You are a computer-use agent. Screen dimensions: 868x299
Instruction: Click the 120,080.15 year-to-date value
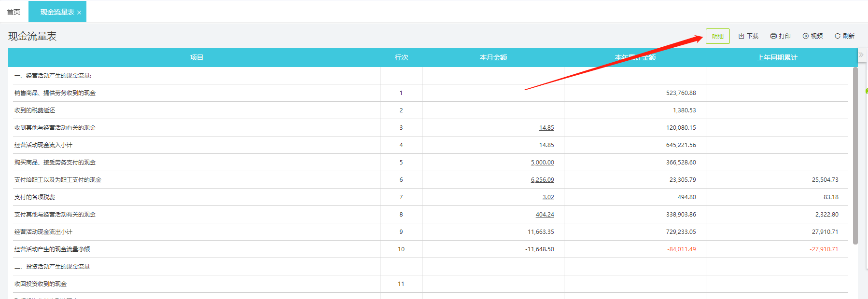pyautogui.click(x=681, y=128)
